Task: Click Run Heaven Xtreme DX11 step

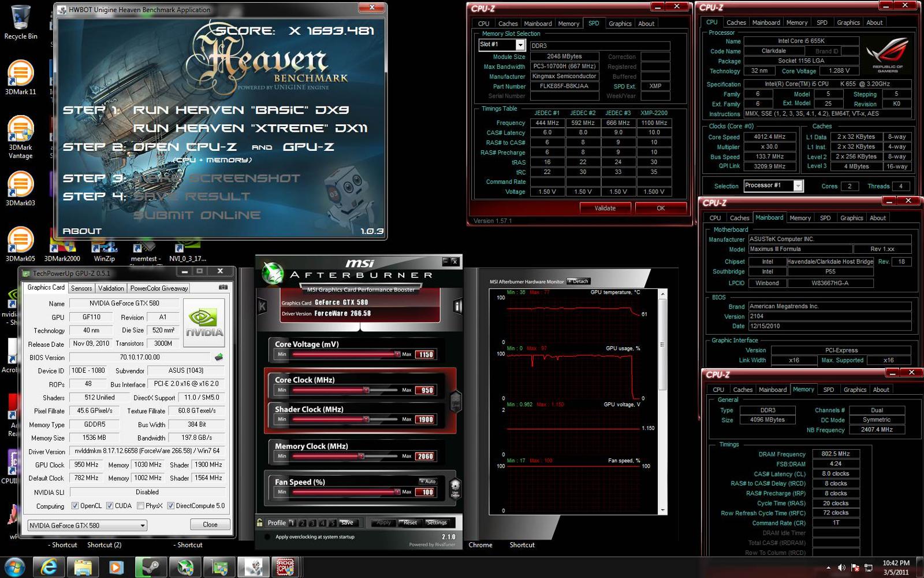Action: (250, 128)
